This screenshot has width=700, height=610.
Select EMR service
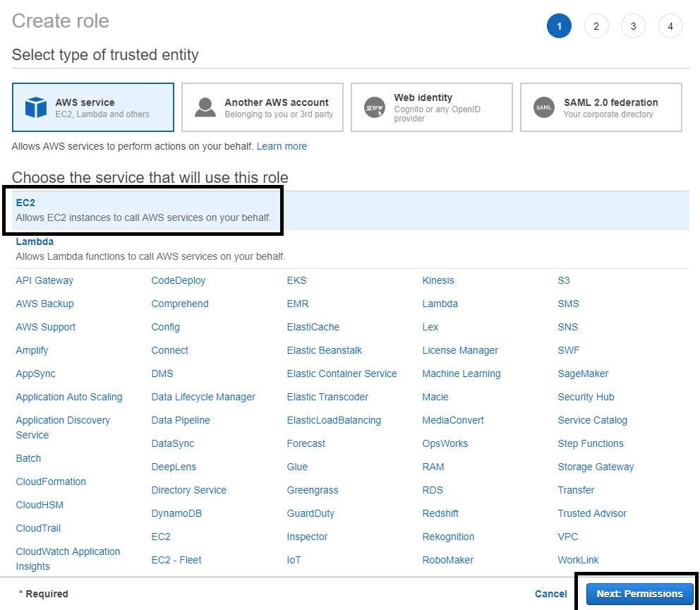click(298, 304)
